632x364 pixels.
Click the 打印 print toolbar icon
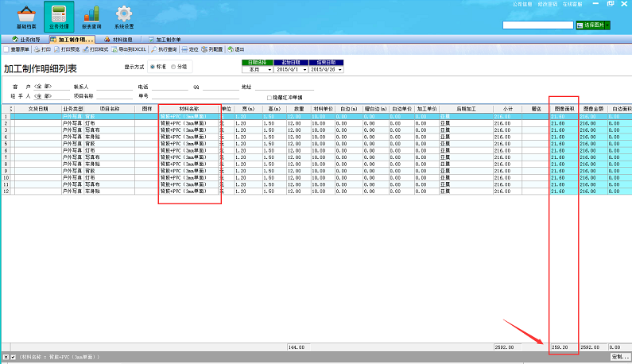(x=41, y=49)
